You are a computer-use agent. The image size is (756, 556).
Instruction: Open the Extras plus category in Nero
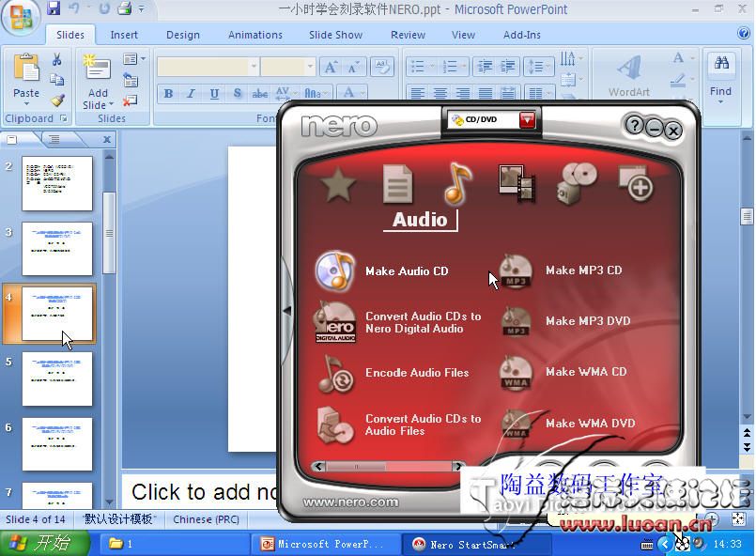[636, 184]
